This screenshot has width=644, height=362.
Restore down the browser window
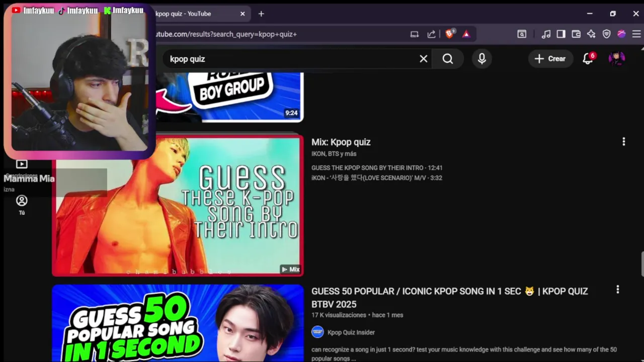(613, 14)
